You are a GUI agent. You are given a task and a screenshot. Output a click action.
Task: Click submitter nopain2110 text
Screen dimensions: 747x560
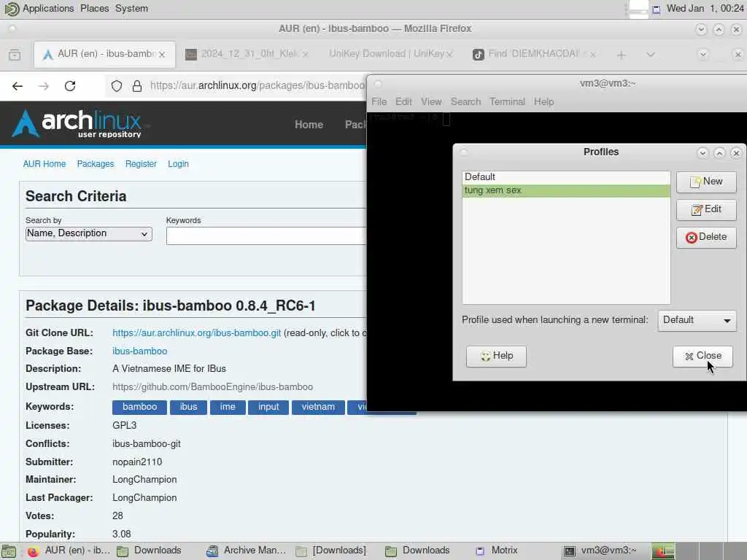[x=137, y=462]
